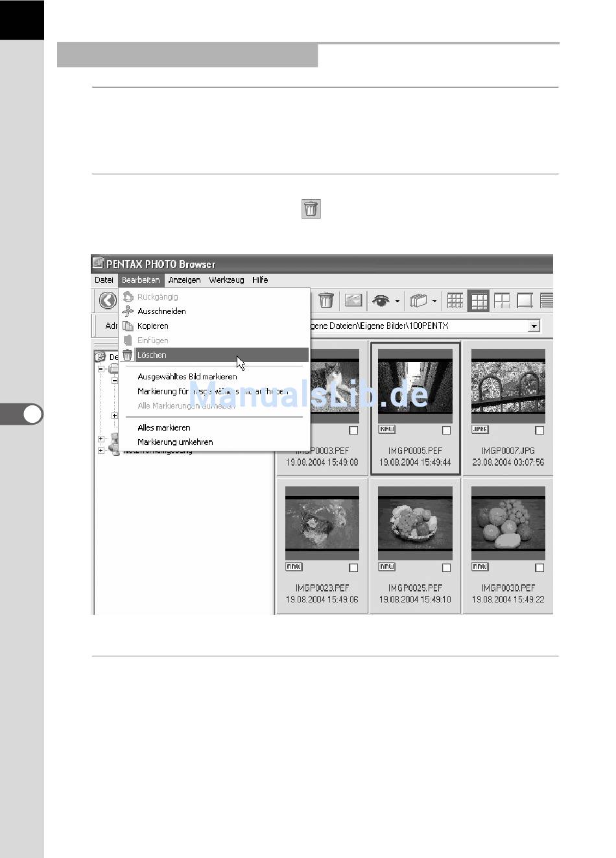Click the file name IMGP0023.PEF
This screenshot has height=858, width=616.
[322, 588]
